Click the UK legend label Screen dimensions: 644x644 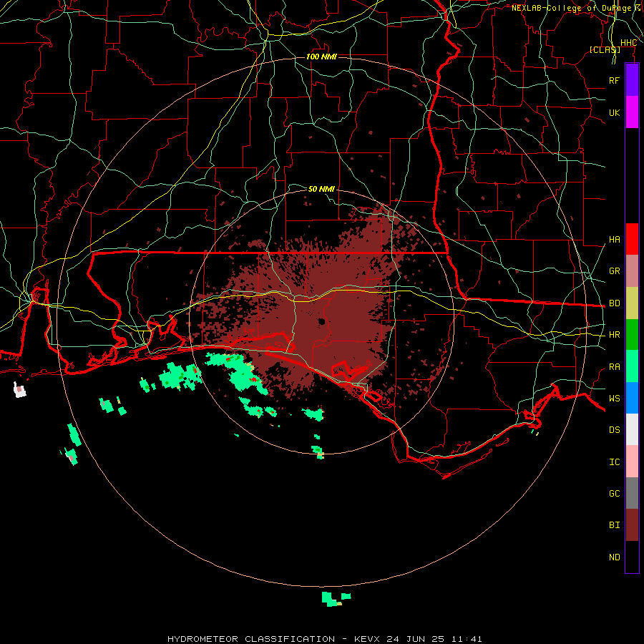[614, 112]
